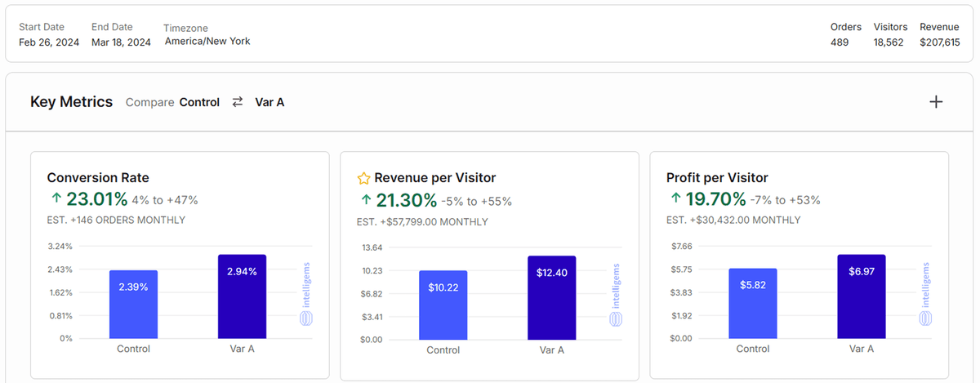
Task: Click the Var A bar showing 2.94%
Action: click(242, 296)
